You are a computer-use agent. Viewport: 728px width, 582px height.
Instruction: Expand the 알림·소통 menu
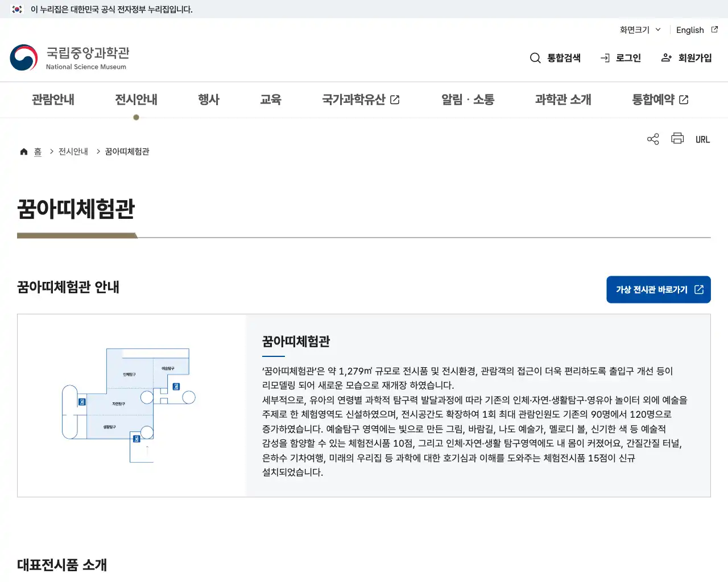[x=468, y=99]
